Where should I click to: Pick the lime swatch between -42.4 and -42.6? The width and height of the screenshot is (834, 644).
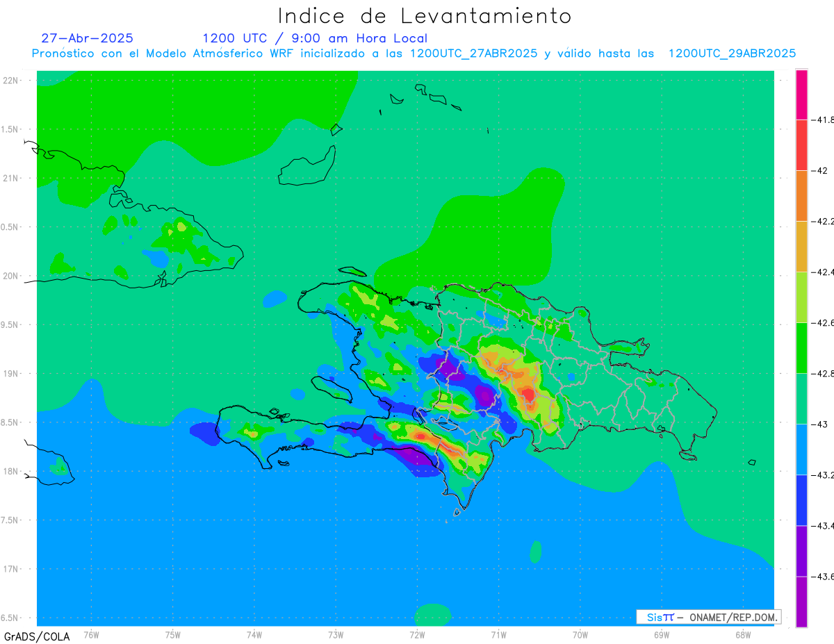[802, 297]
